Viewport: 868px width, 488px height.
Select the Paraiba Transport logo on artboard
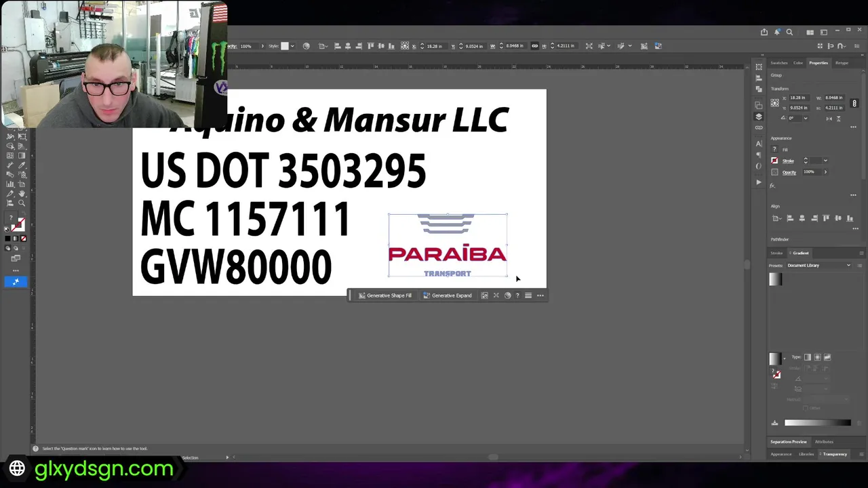point(448,245)
